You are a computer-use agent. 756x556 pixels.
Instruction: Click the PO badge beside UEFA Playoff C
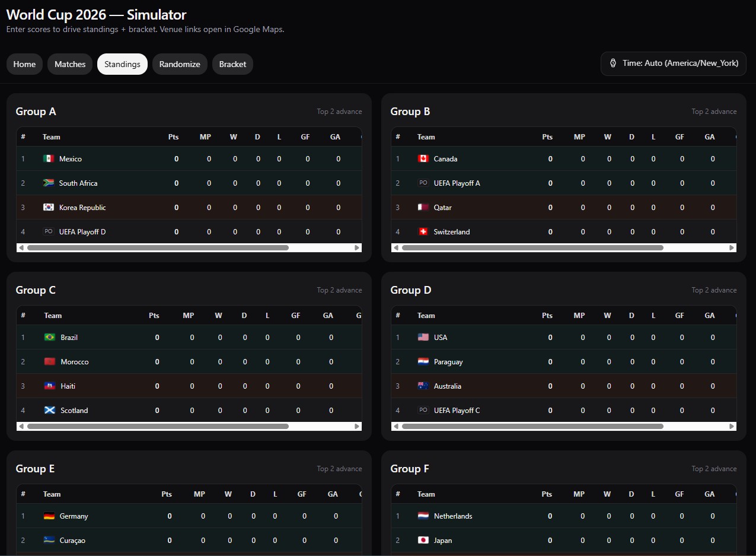pos(423,410)
